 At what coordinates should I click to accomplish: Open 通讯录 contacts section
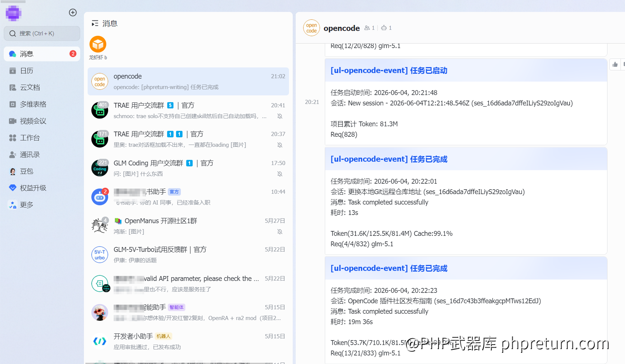[42, 155]
